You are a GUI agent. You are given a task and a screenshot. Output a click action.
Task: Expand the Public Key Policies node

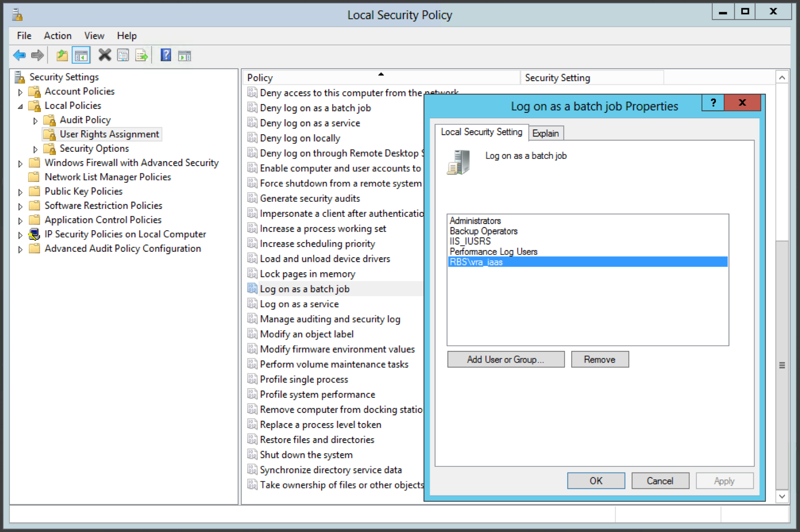tap(20, 192)
